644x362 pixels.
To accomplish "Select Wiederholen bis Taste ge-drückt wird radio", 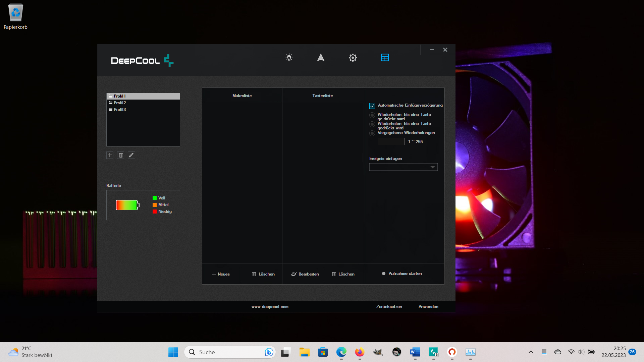I will 372,115.
